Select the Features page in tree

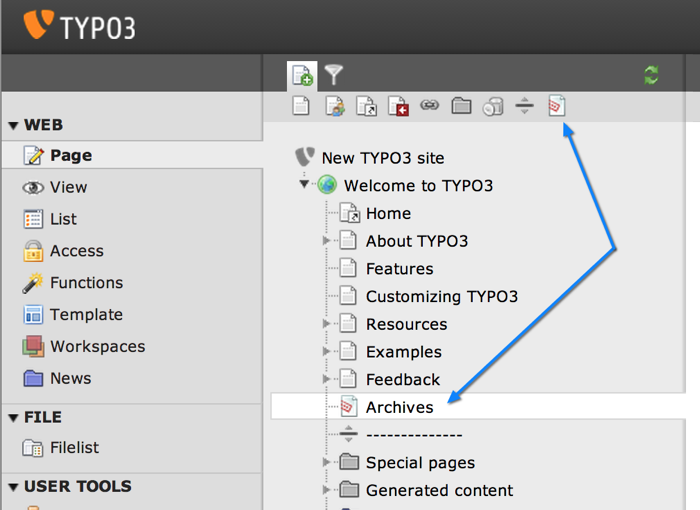tap(400, 269)
